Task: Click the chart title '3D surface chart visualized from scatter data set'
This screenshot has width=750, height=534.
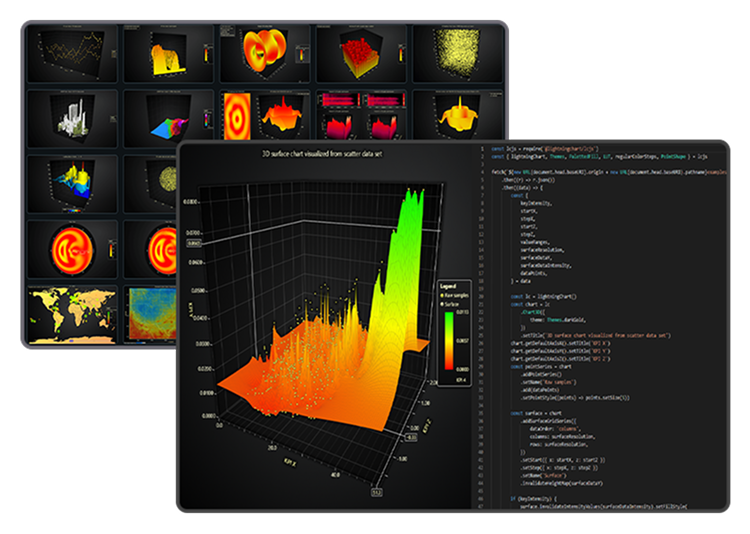Action: point(322,154)
